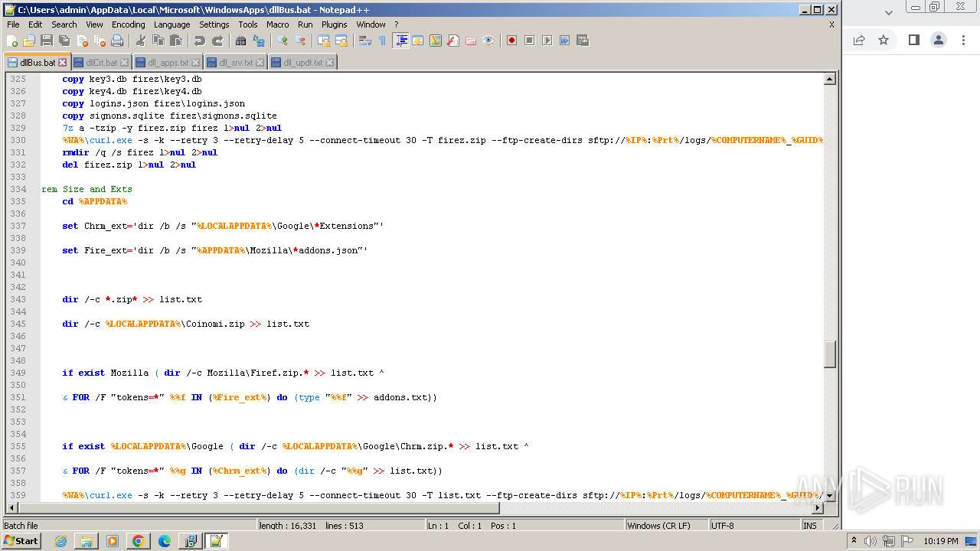980x551 pixels.
Task: Open Chrome profile avatar icon
Action: [x=939, y=40]
